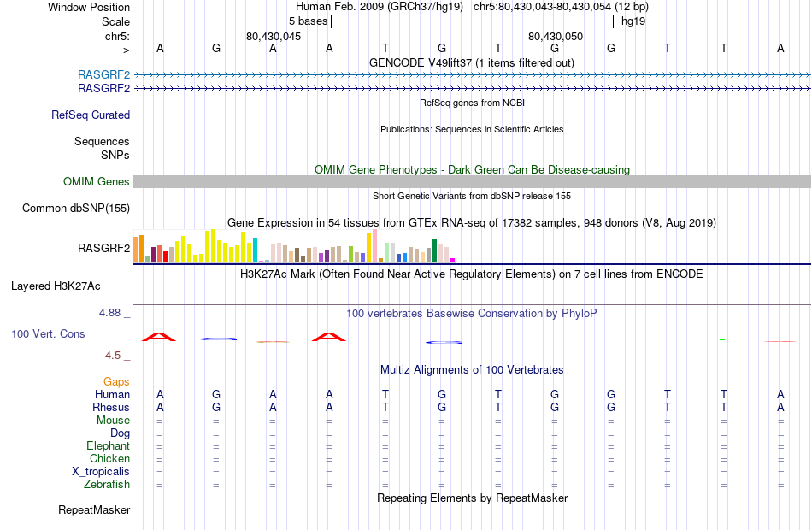
Task: Click the small green PhyloP mark
Action: tap(722, 339)
